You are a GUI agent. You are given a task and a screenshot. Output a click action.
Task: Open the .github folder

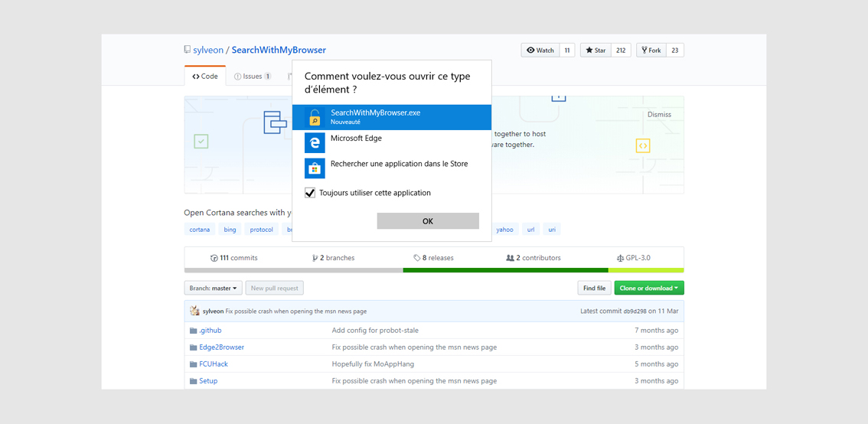pyautogui.click(x=210, y=331)
